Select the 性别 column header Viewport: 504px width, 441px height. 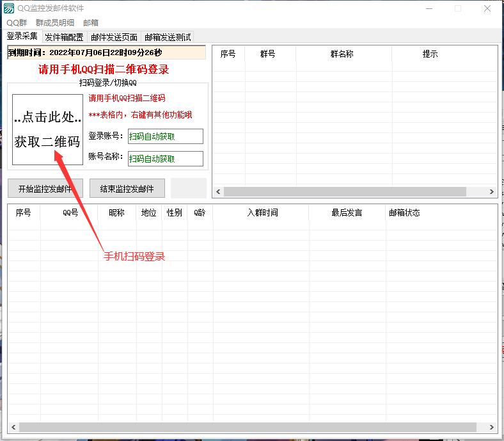175,212
